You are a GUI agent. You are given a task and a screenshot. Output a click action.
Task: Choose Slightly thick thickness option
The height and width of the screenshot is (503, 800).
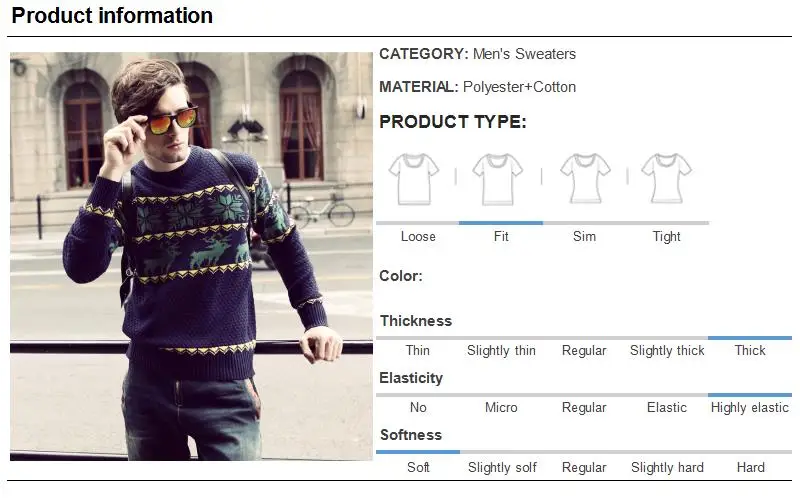click(667, 350)
